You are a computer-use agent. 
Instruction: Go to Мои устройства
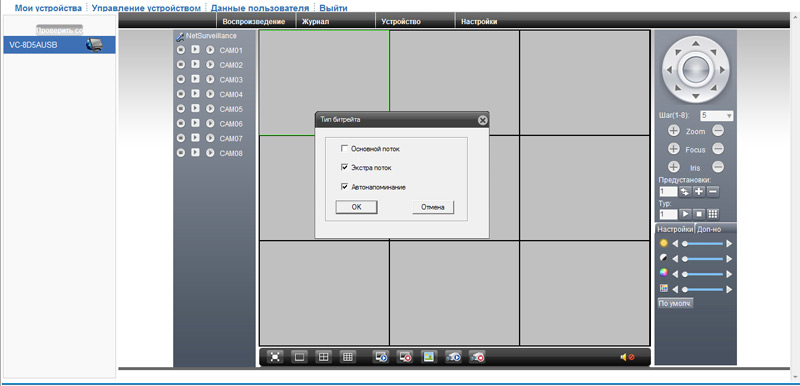coord(48,8)
